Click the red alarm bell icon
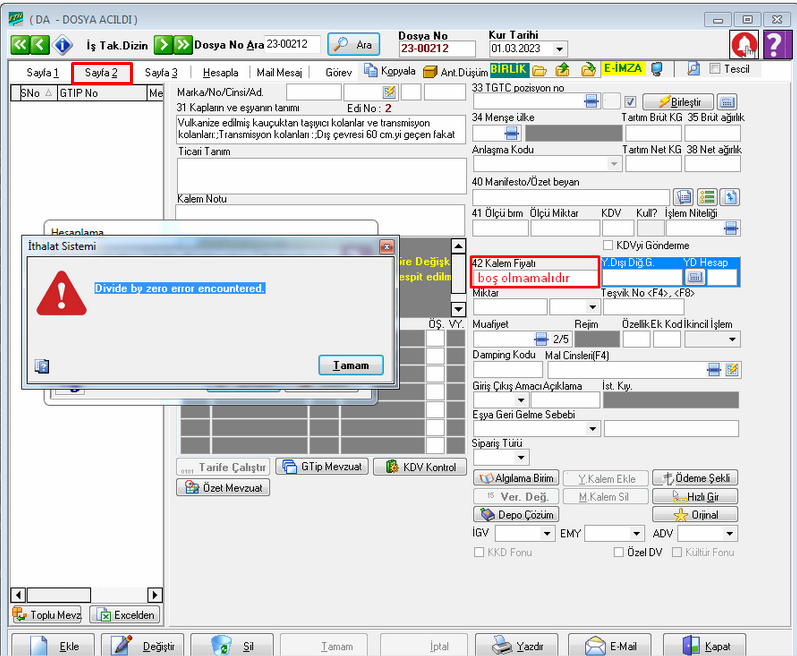 [x=744, y=45]
